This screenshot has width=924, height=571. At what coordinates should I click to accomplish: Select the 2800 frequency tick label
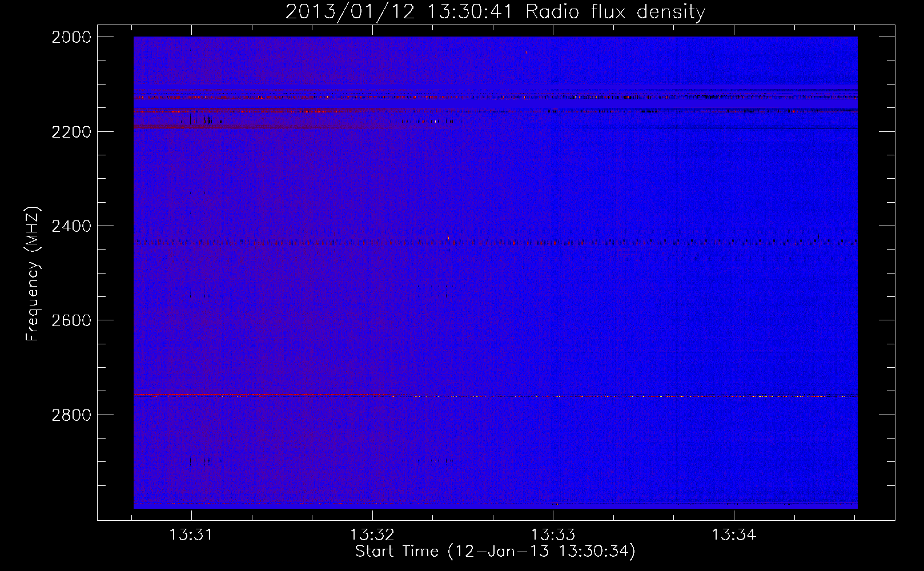click(71, 415)
